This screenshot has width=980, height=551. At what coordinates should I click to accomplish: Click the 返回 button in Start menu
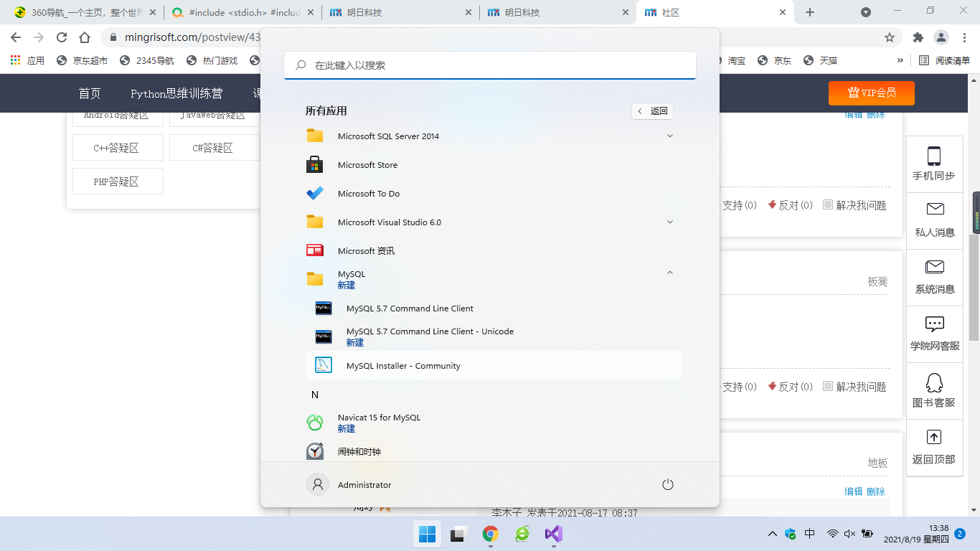653,110
